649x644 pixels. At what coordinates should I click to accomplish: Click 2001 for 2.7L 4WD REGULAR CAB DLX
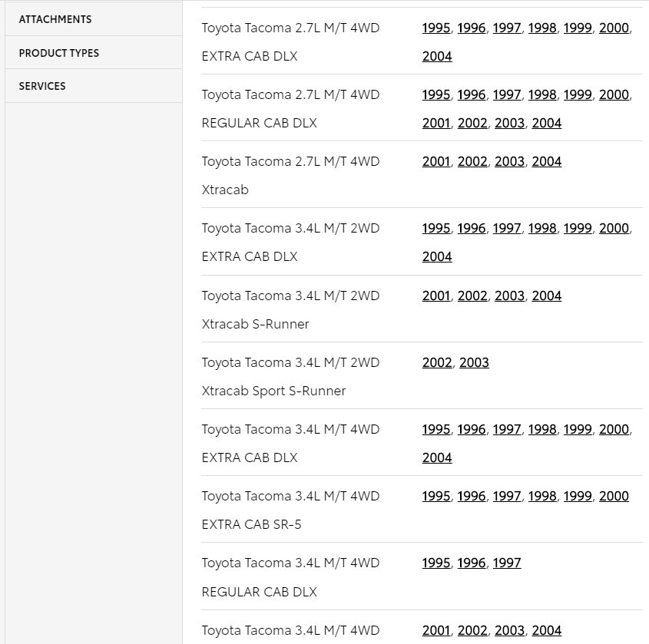[x=435, y=123]
